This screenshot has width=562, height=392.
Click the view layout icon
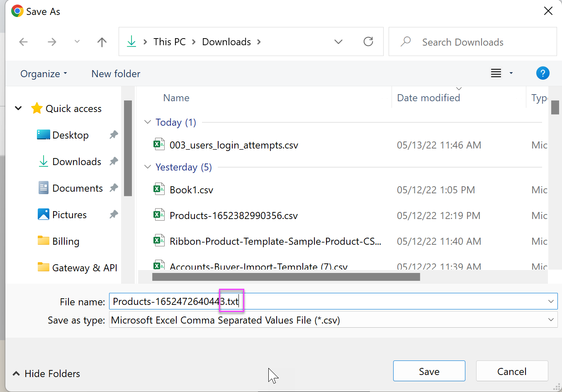tap(496, 73)
